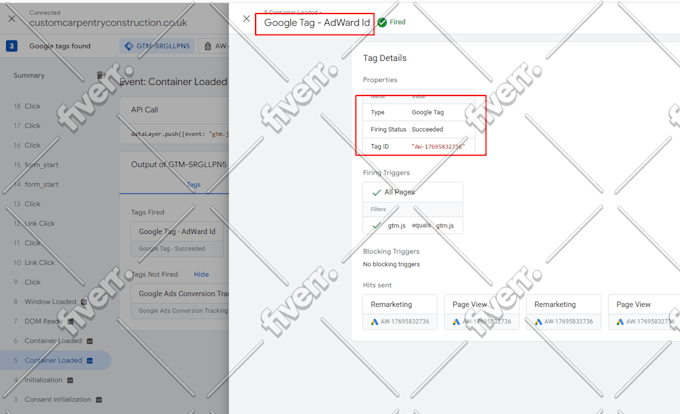Click the badge icon next to Window Loaded
The image size is (680, 414).
[84, 302]
